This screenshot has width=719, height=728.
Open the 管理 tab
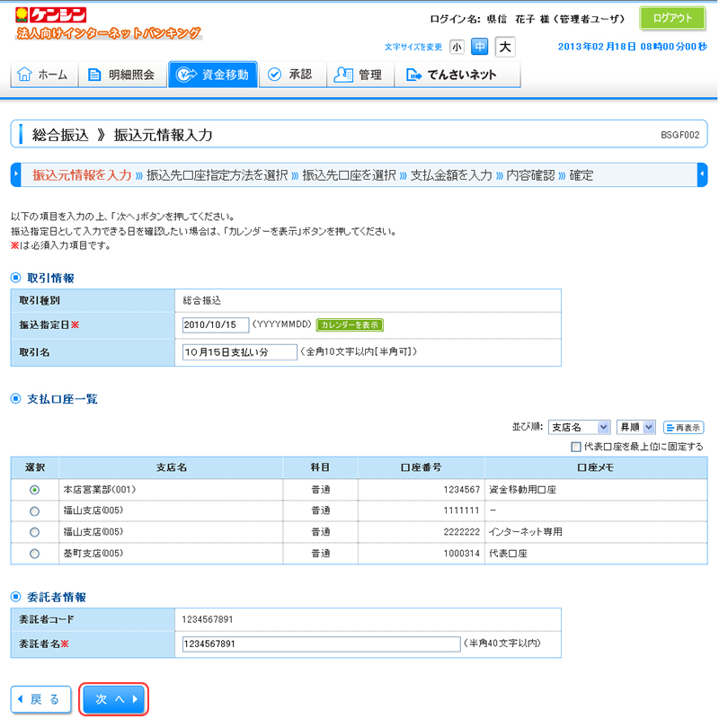click(x=358, y=75)
